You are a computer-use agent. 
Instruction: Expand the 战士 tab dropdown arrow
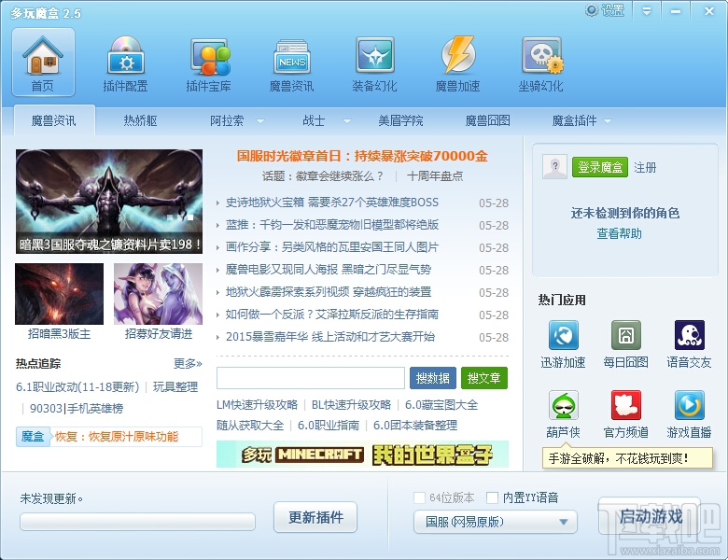tap(347, 121)
